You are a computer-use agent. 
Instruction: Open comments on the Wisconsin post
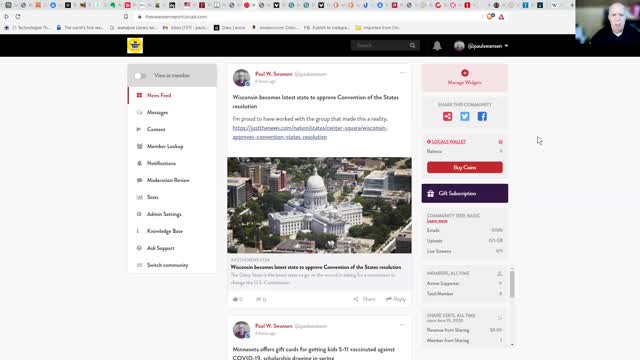(x=261, y=299)
